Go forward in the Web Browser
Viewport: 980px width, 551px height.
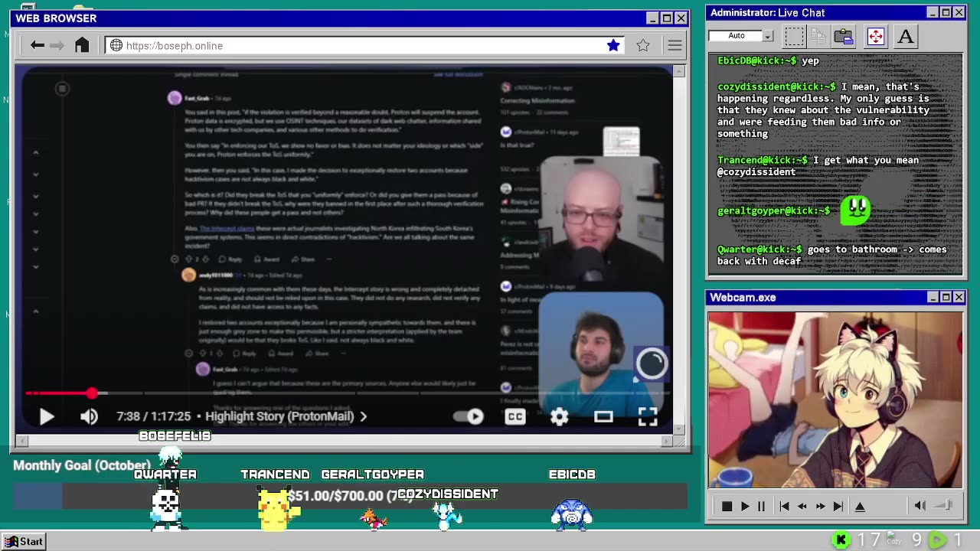pyautogui.click(x=57, y=46)
